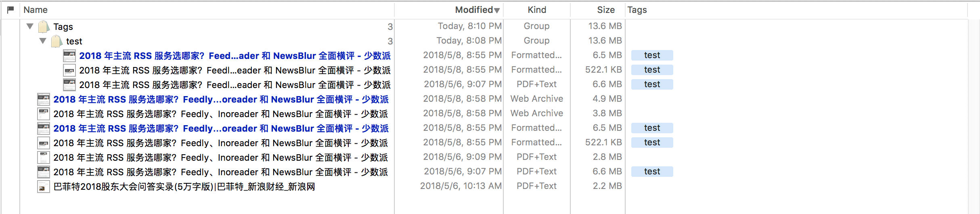Click the test tag in the last tagged row

(x=652, y=172)
